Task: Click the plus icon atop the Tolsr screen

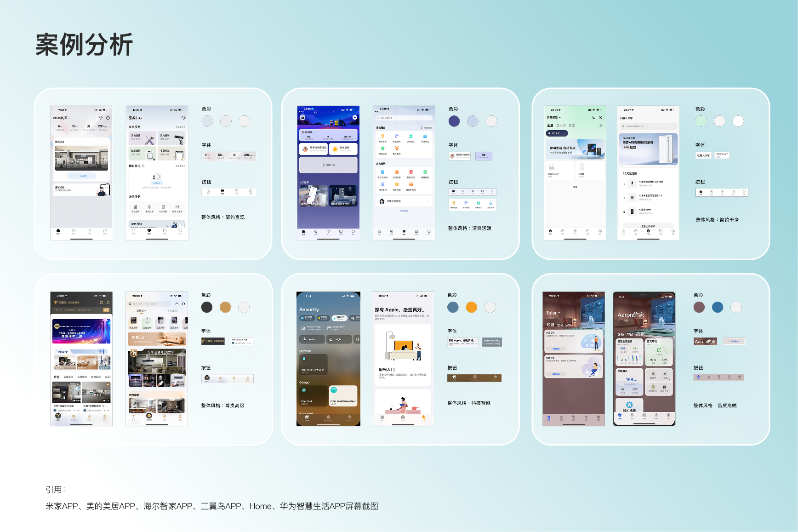Action: 599,303
